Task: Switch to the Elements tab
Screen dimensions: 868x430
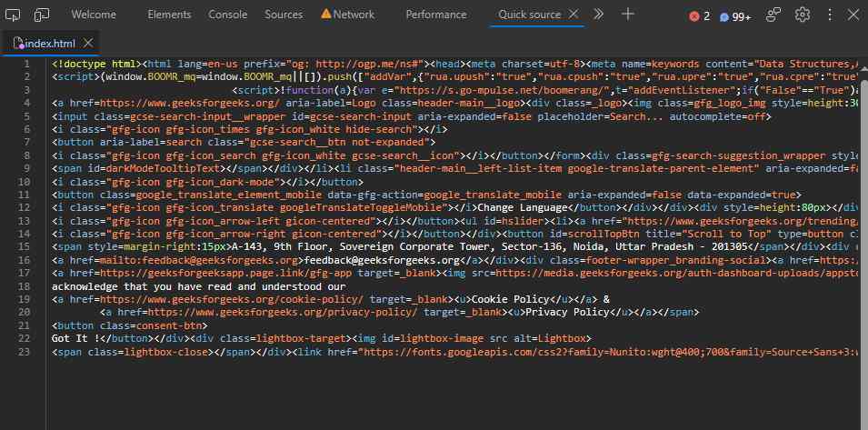Action: click(169, 15)
